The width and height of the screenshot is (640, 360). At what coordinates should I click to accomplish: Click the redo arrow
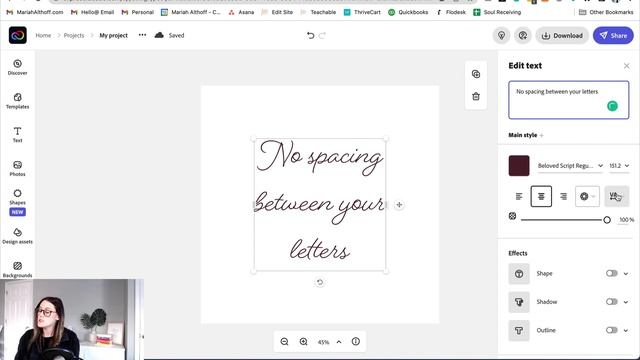tap(322, 36)
